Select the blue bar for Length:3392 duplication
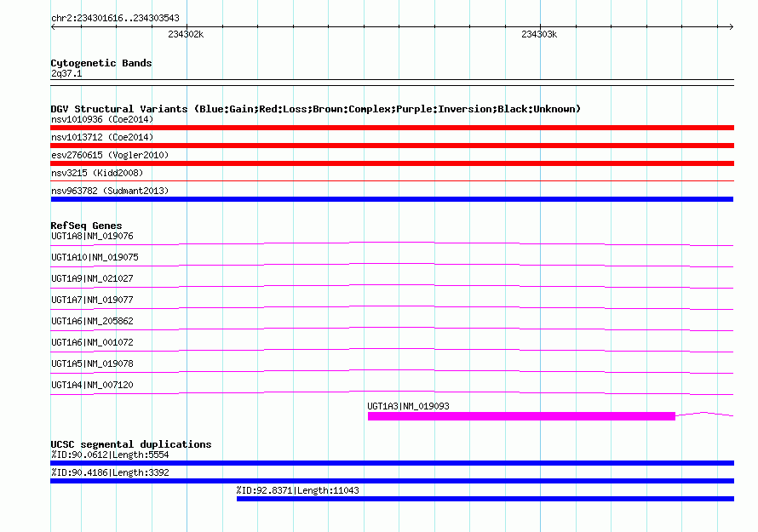The height and width of the screenshot is (532, 758). [392, 481]
